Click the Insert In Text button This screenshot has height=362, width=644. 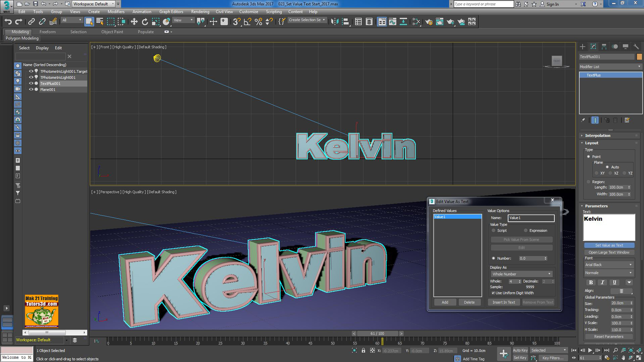504,302
